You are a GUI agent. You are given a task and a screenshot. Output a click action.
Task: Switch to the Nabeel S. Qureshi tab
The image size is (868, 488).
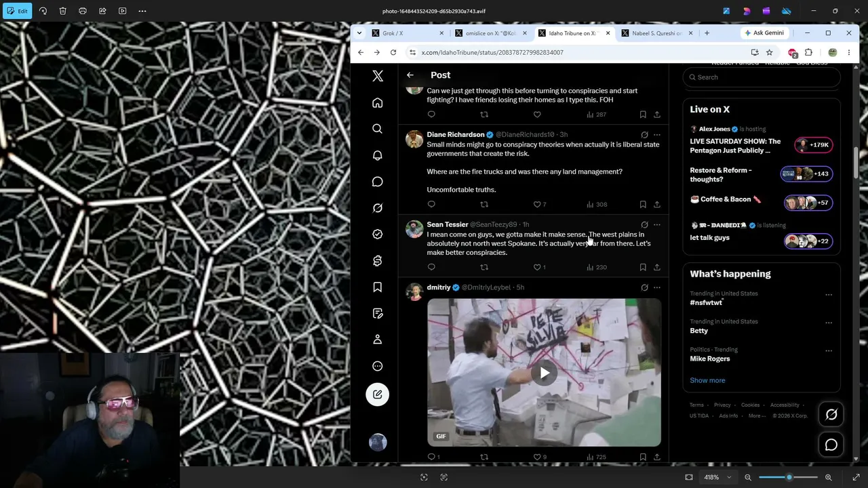pyautogui.click(x=657, y=33)
